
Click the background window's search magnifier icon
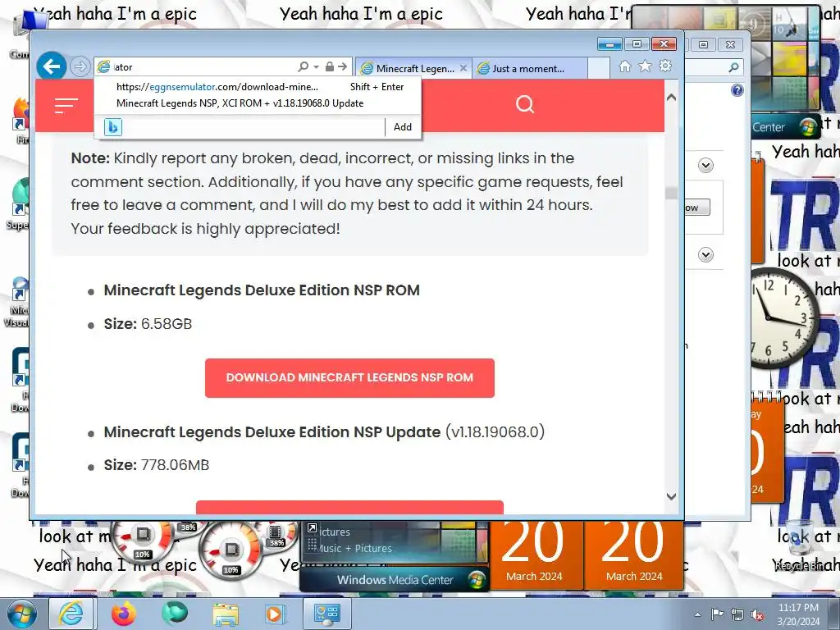pos(734,67)
